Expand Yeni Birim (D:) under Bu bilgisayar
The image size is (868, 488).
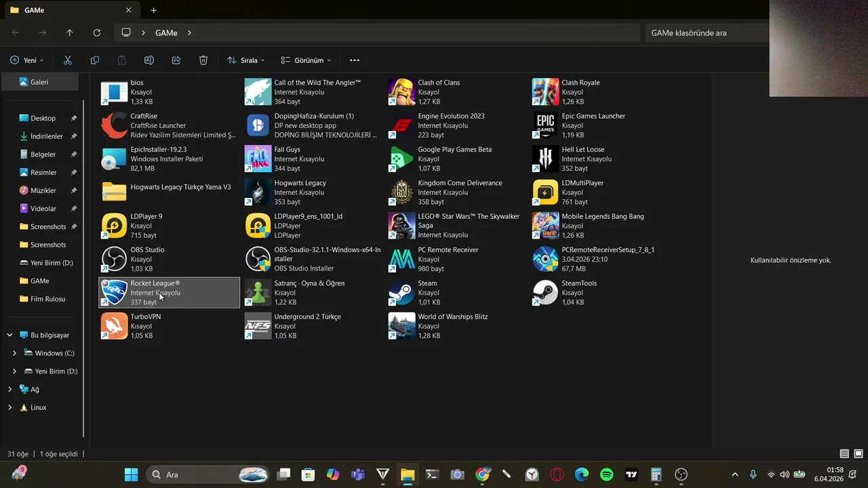point(14,371)
